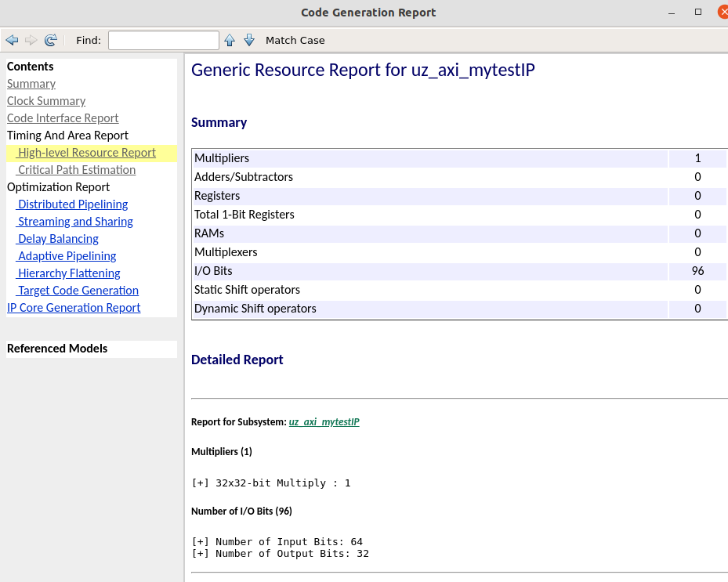Maximize the Code Generation Report window
The height and width of the screenshot is (582, 728).
tap(698, 12)
